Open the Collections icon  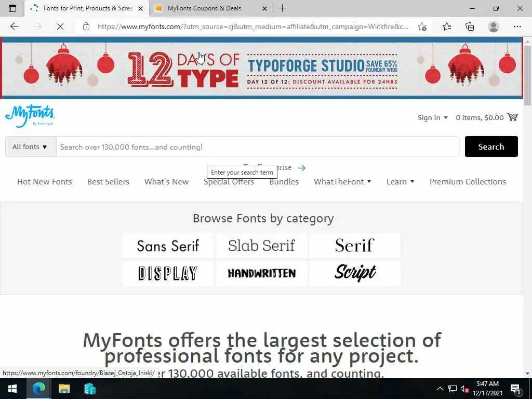pos(470,26)
